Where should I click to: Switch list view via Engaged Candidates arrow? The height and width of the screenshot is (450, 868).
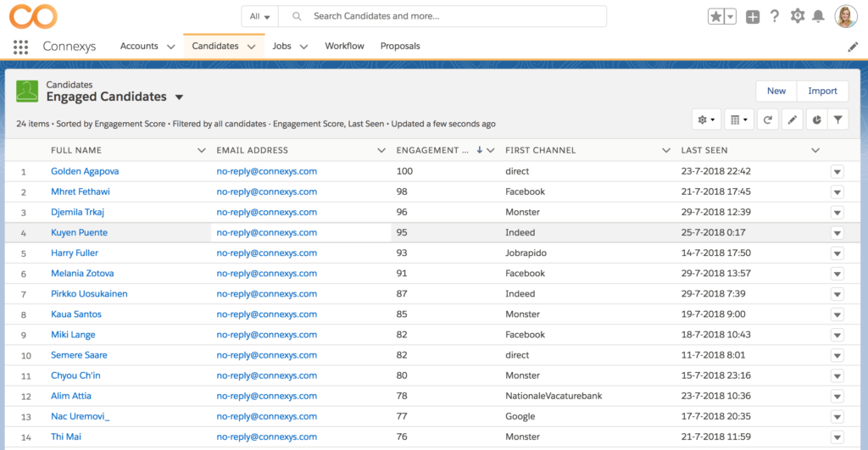[179, 97]
